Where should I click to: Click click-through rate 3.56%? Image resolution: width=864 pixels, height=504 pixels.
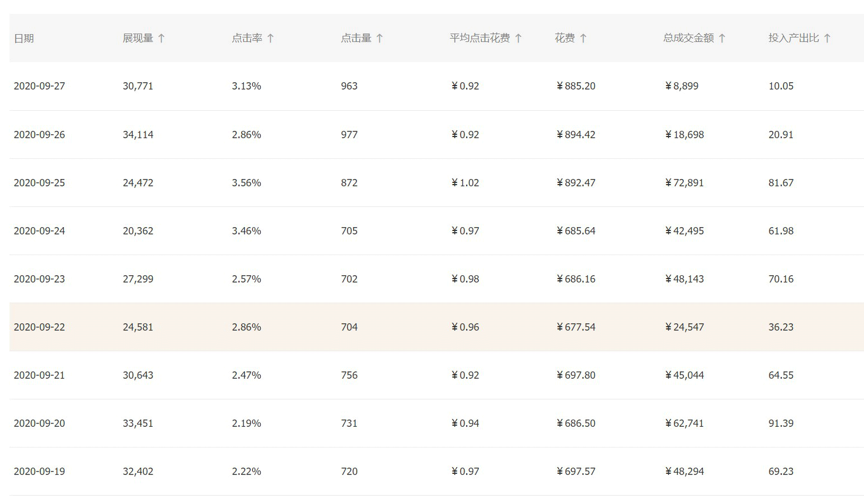246,183
